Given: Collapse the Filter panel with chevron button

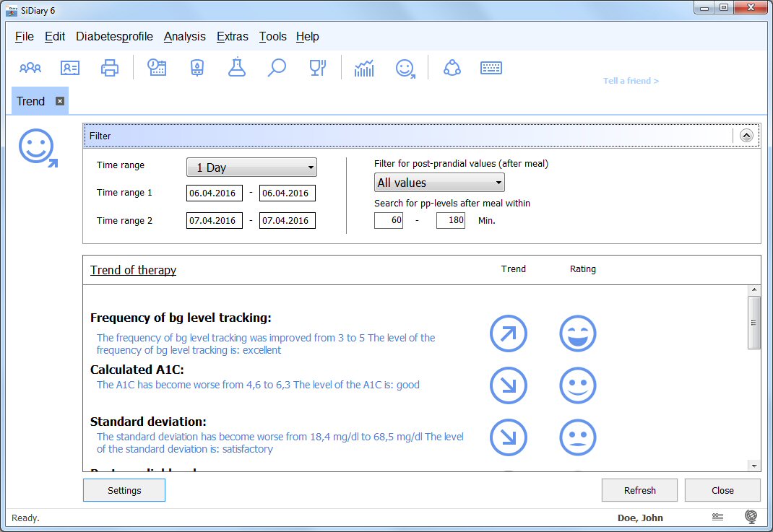Looking at the screenshot, I should pyautogui.click(x=746, y=135).
